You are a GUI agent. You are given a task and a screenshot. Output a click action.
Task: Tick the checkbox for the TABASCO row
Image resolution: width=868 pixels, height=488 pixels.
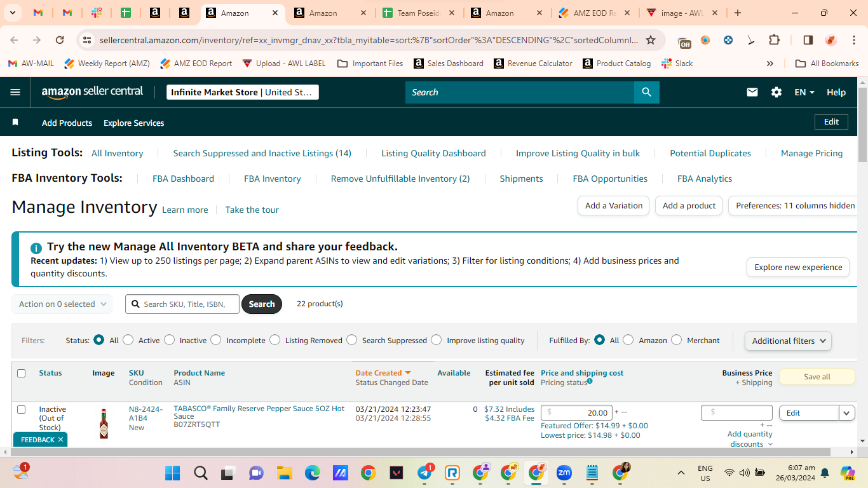click(22, 409)
